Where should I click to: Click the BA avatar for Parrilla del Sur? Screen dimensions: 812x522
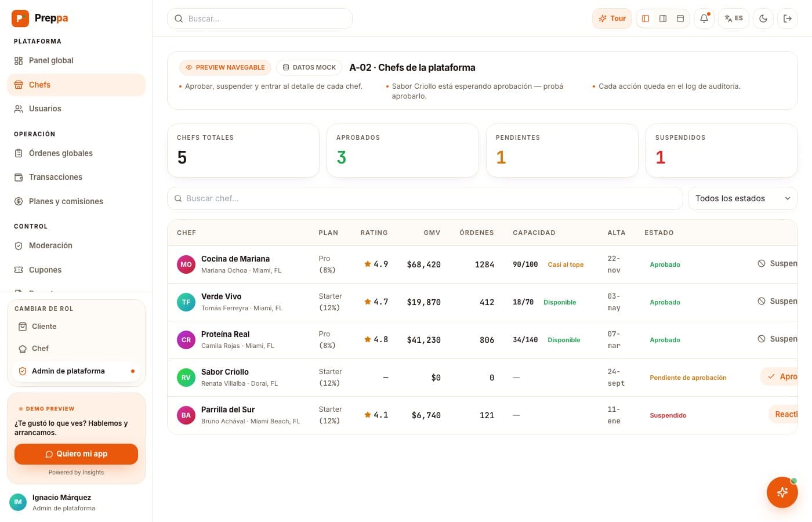186,415
